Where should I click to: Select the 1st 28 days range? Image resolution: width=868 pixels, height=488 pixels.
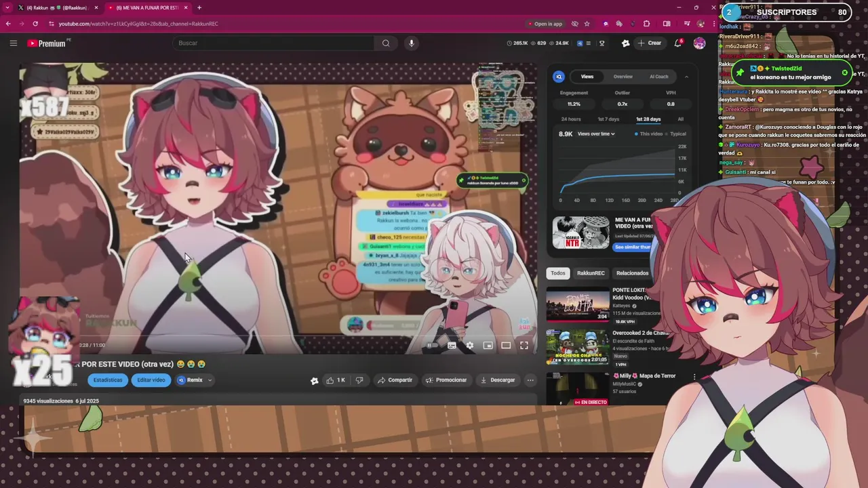[x=648, y=119]
